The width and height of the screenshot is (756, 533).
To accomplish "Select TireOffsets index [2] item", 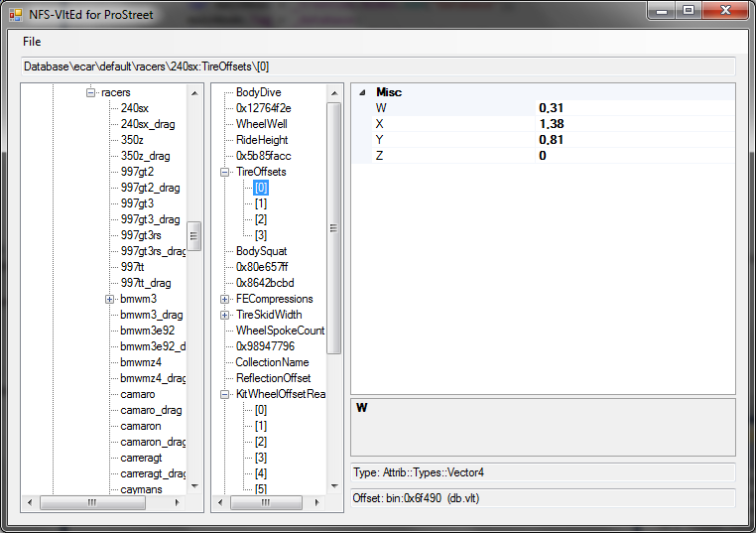I will [261, 219].
